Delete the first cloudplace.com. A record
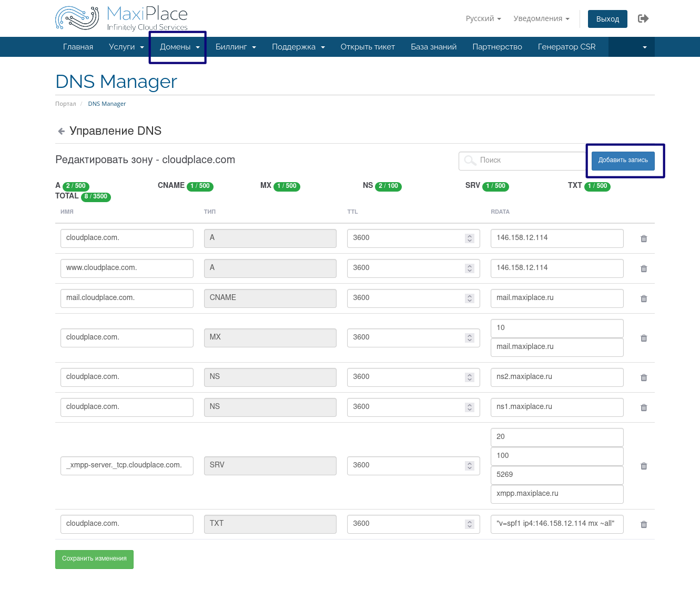700x589 pixels. click(x=644, y=238)
